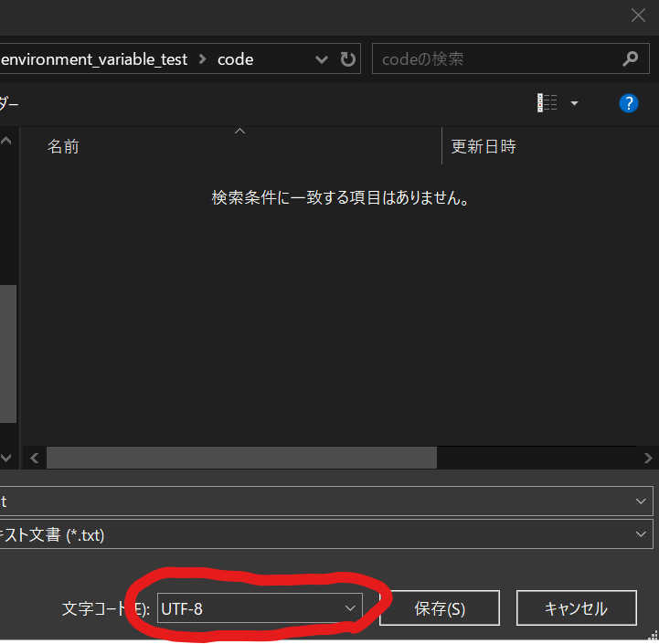Click the horizontal scrollbar thumb
This screenshot has height=644, width=659.
[241, 458]
